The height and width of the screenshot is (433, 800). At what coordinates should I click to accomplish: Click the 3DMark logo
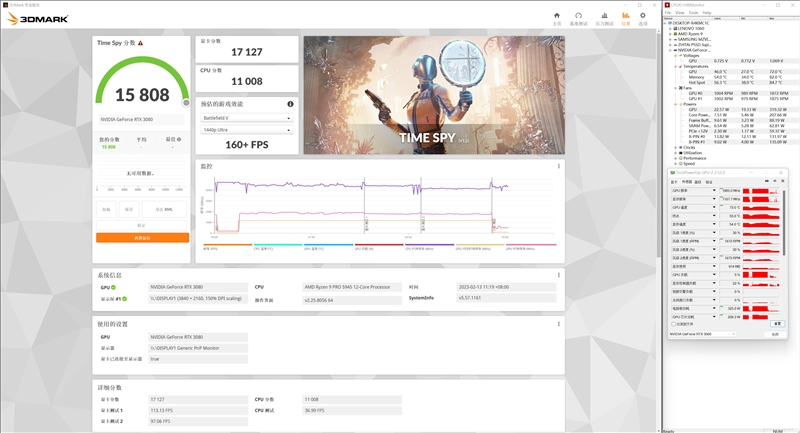38,19
